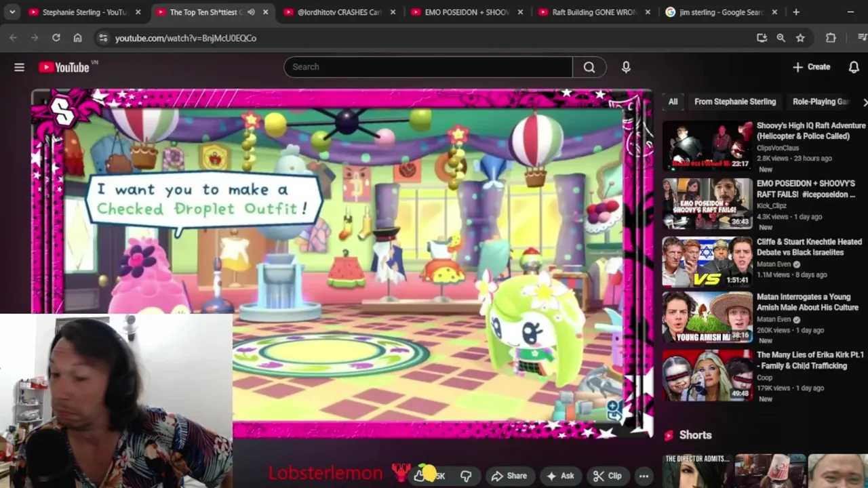Show more filter chips with arrow
Image resolution: width=868 pixels, height=488 pixels.
864,102
